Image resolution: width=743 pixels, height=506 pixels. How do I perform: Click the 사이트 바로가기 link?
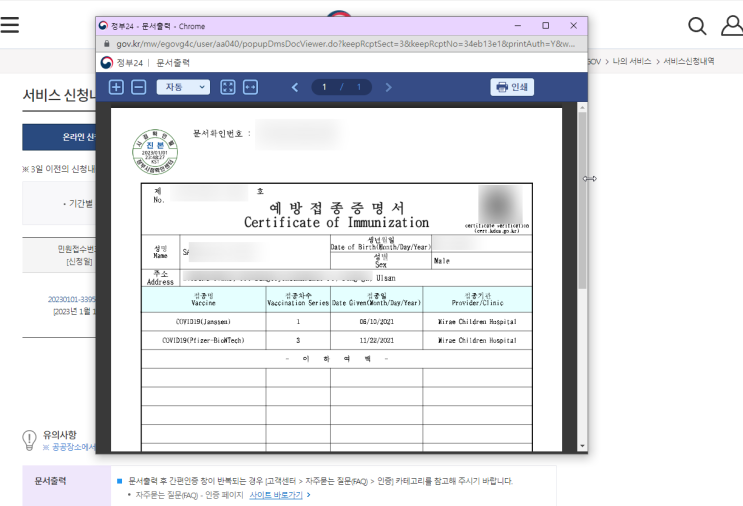point(276,495)
